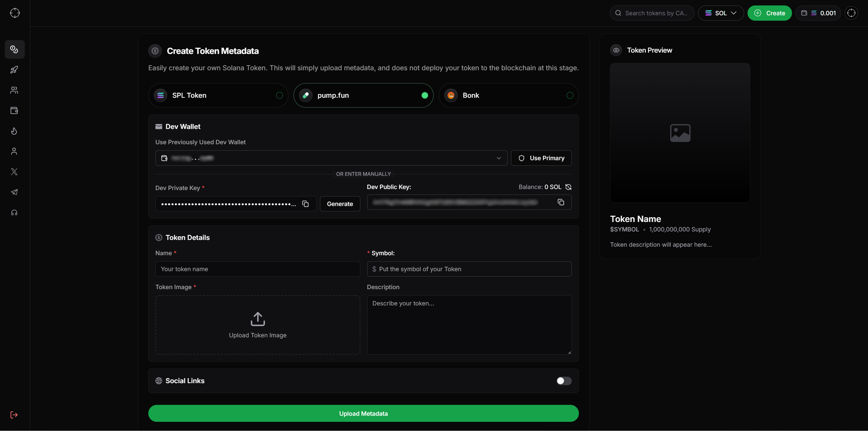Open the wallets sidebar menu item

click(14, 111)
